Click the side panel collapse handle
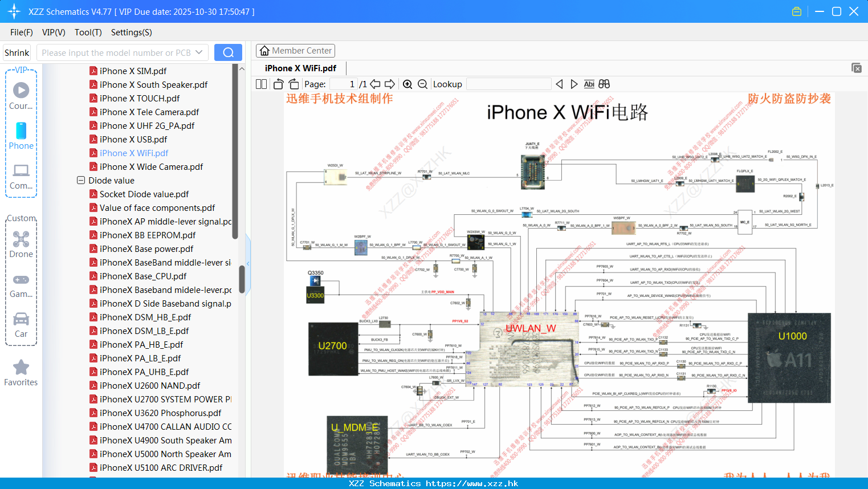This screenshot has height=489, width=868. pyautogui.click(x=248, y=263)
